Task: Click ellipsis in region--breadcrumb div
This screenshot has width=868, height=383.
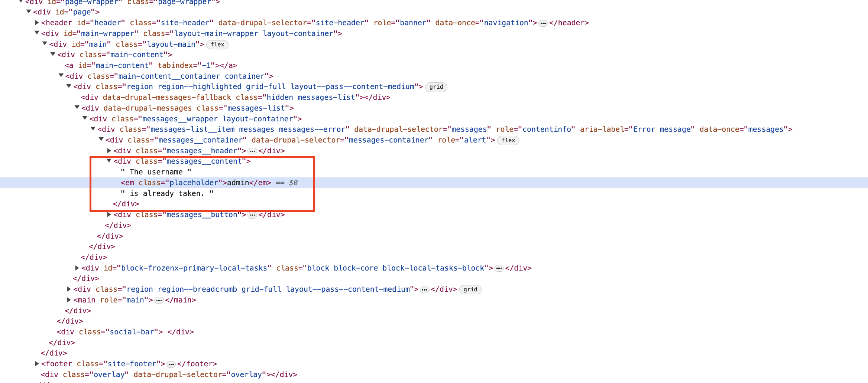Action: click(x=425, y=290)
